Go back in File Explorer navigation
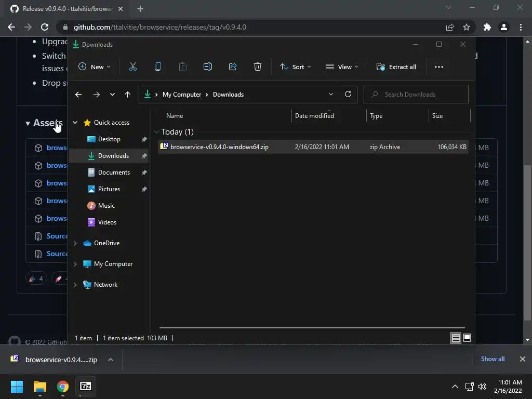Screen dimensions: 532x399 pyautogui.click(x=78, y=95)
